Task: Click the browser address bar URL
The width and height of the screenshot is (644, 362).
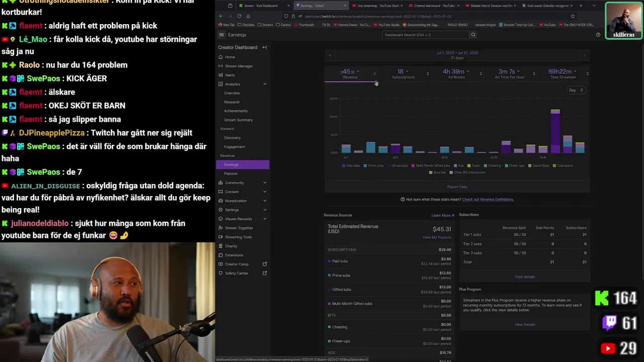Action: coord(377,16)
